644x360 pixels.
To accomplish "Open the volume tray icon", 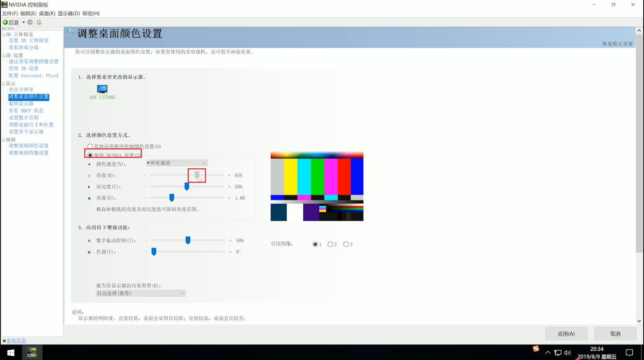I will coord(567,352).
